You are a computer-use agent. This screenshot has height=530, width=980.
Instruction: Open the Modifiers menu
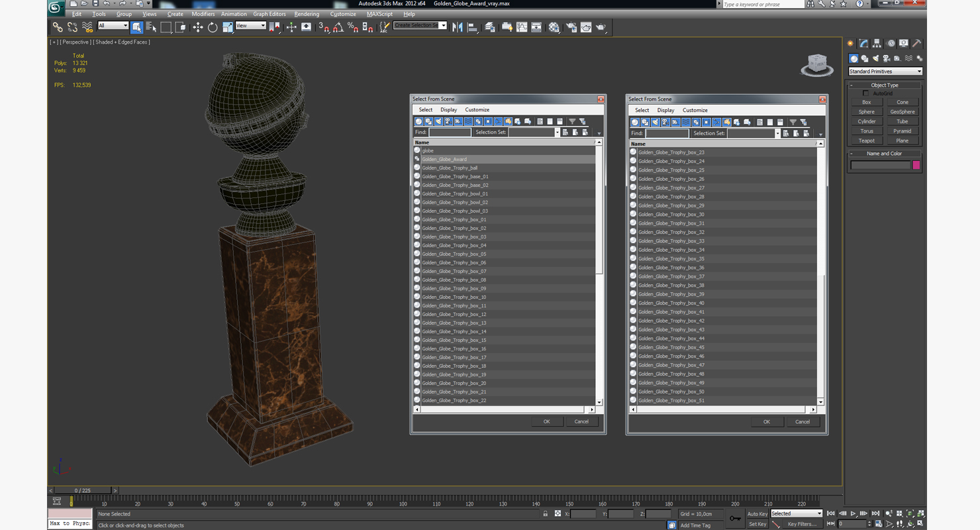pyautogui.click(x=203, y=14)
